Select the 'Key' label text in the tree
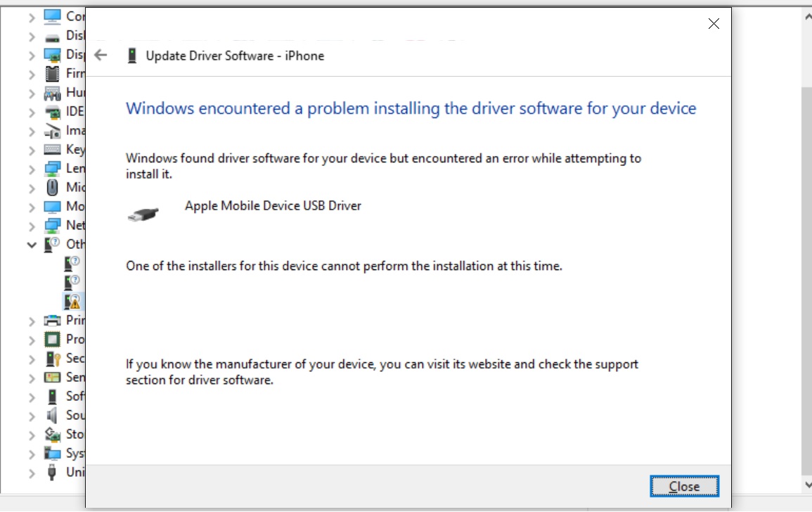The image size is (812, 512). pos(75,150)
